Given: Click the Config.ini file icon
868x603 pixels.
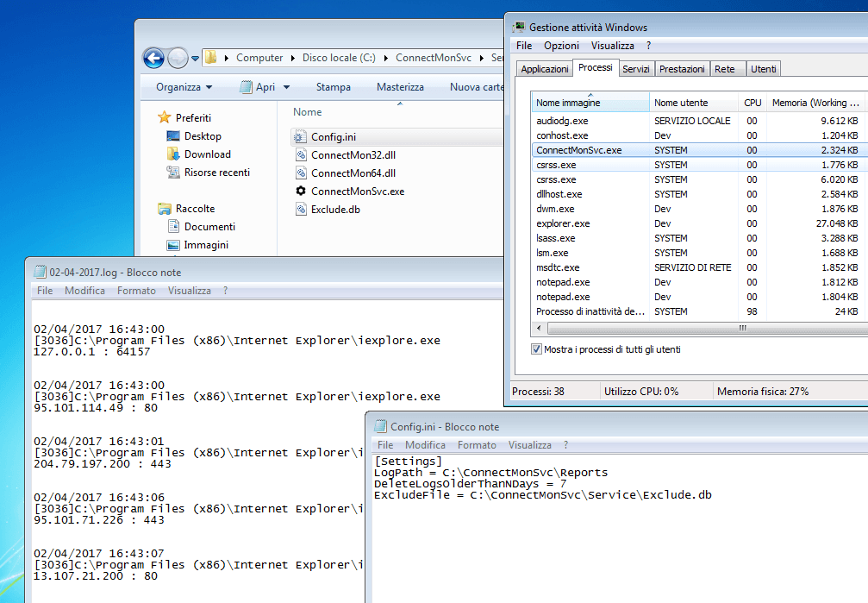Looking at the screenshot, I should click(300, 137).
